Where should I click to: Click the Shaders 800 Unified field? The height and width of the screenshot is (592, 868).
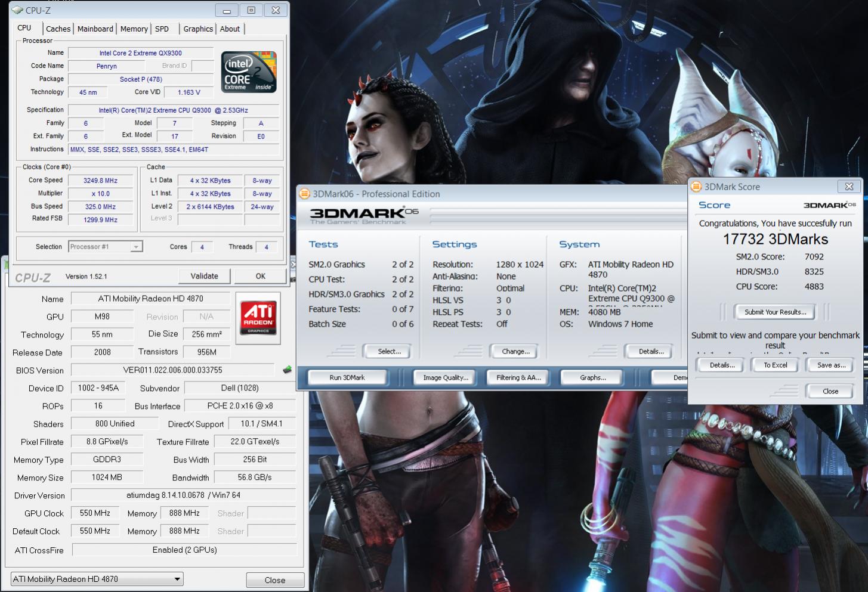115,424
